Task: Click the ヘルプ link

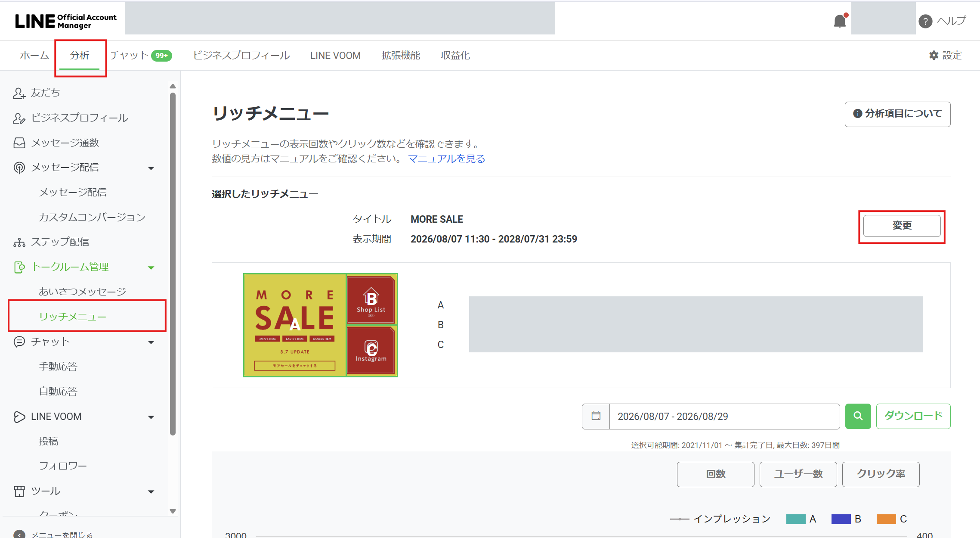Action: click(x=951, y=21)
